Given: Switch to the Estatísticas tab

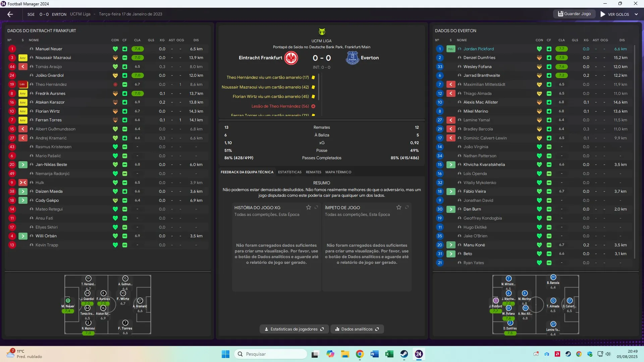Looking at the screenshot, I should click(x=290, y=172).
